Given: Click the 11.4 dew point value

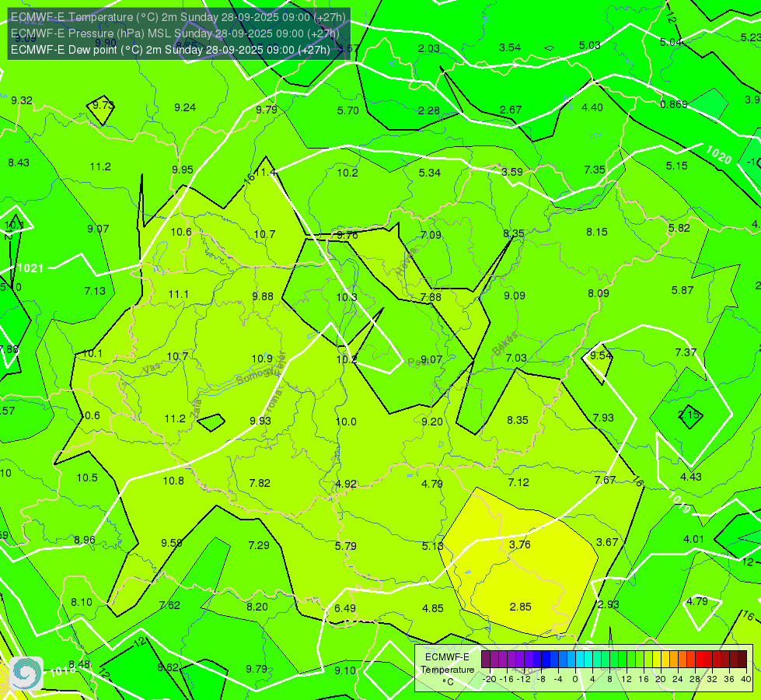Looking at the screenshot, I should click(x=266, y=173).
